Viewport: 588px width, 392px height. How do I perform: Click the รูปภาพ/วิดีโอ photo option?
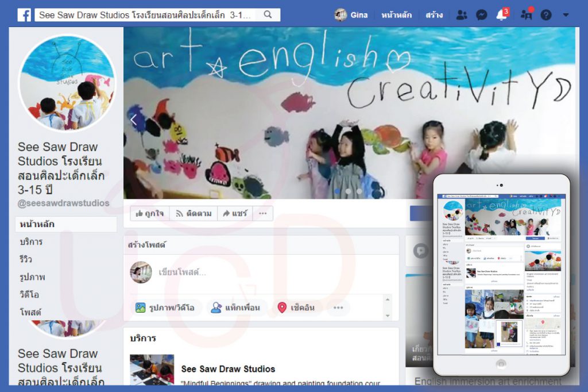click(x=165, y=308)
